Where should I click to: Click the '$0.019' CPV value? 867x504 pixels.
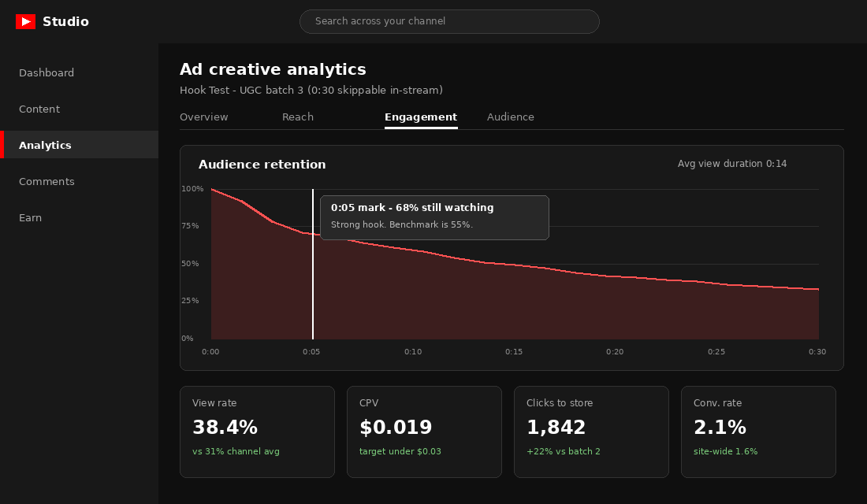coord(396,427)
